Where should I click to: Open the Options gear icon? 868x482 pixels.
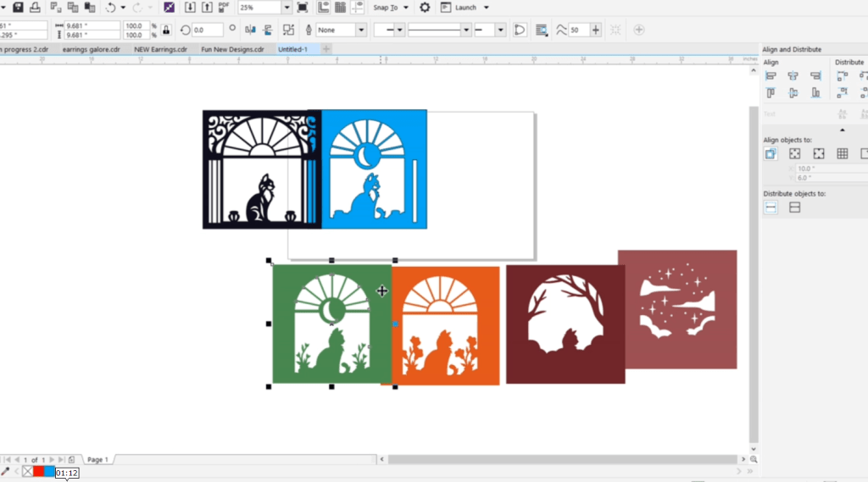pyautogui.click(x=425, y=7)
